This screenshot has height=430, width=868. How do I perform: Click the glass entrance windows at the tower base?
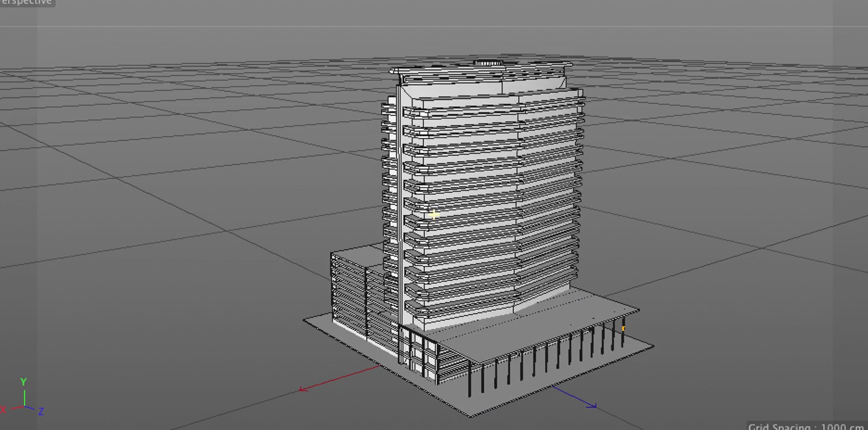point(420,352)
